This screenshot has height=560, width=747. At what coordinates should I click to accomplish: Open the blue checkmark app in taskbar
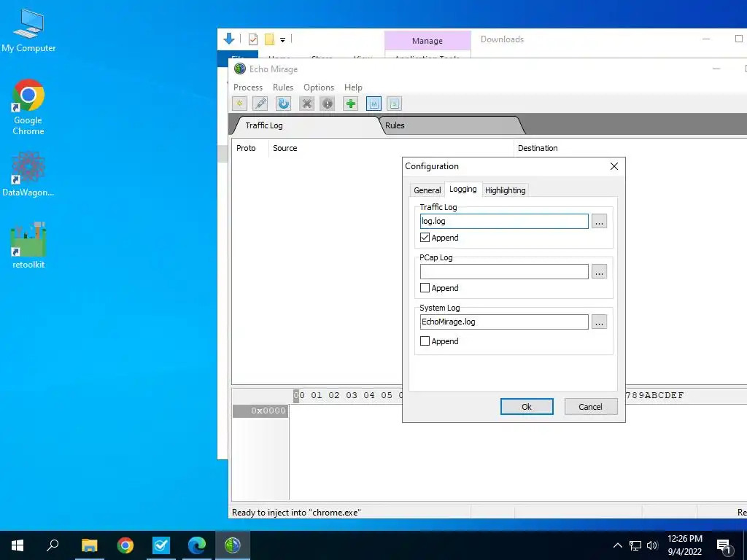pos(161,545)
